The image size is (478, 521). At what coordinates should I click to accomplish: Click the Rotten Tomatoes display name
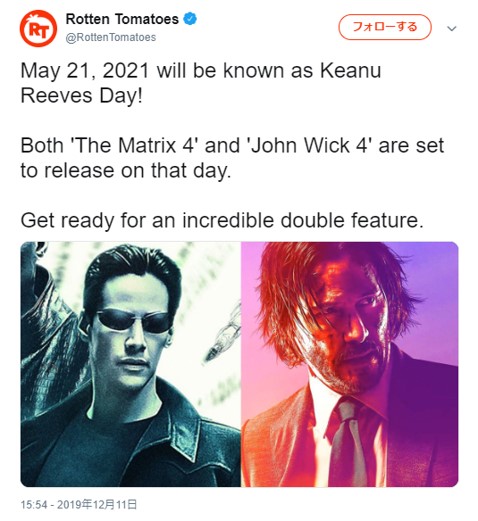pyautogui.click(x=122, y=19)
